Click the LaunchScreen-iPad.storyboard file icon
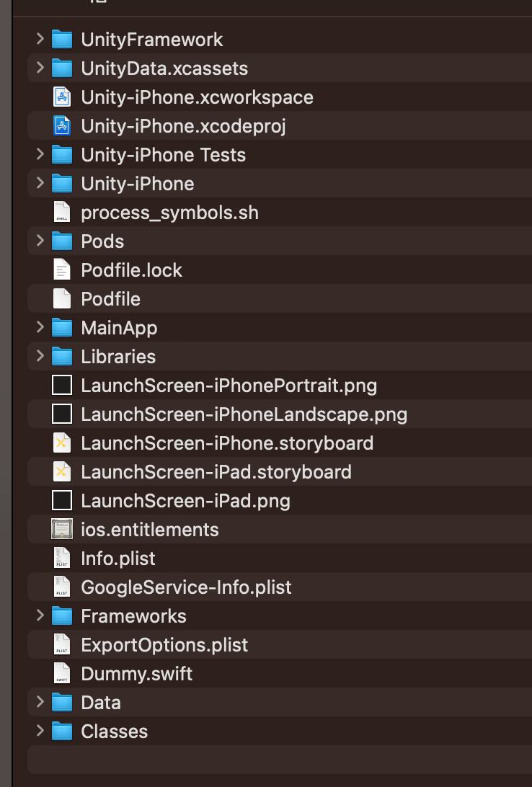532x787 pixels. (x=62, y=471)
